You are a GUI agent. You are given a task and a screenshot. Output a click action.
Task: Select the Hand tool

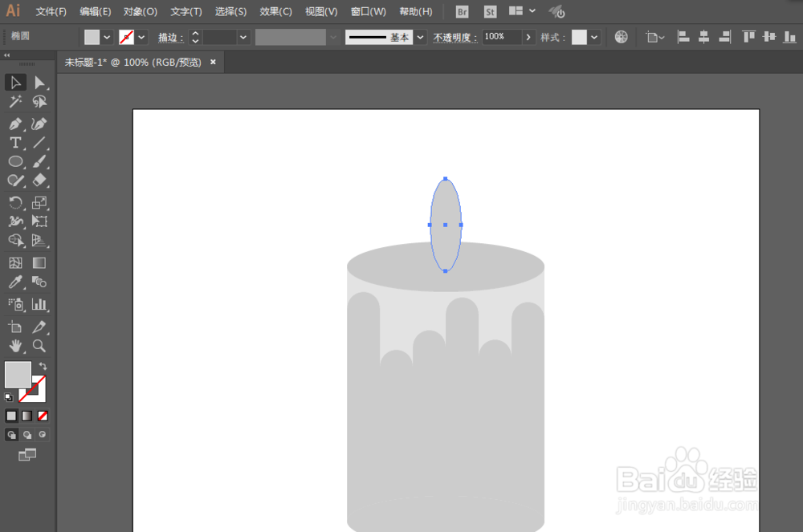pyautogui.click(x=15, y=346)
